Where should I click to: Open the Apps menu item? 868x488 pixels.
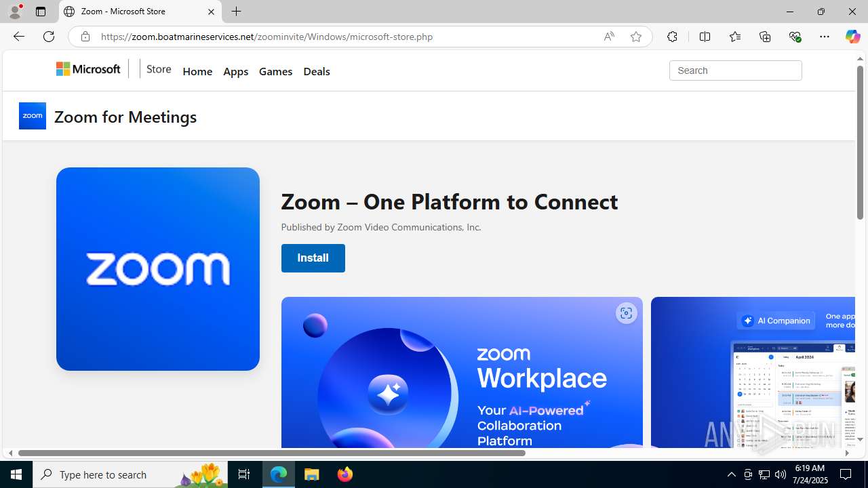235,71
